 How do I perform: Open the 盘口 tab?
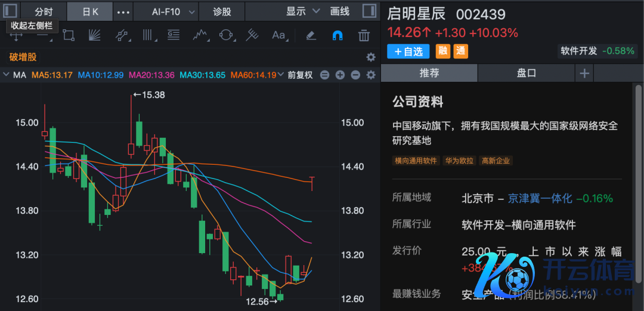tap(526, 73)
